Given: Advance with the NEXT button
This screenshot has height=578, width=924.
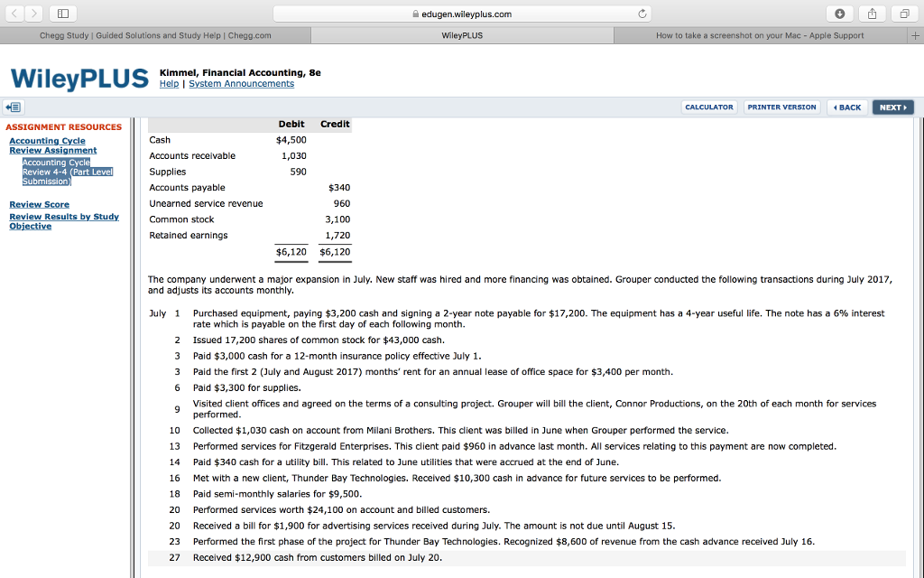Looking at the screenshot, I should pyautogui.click(x=892, y=107).
